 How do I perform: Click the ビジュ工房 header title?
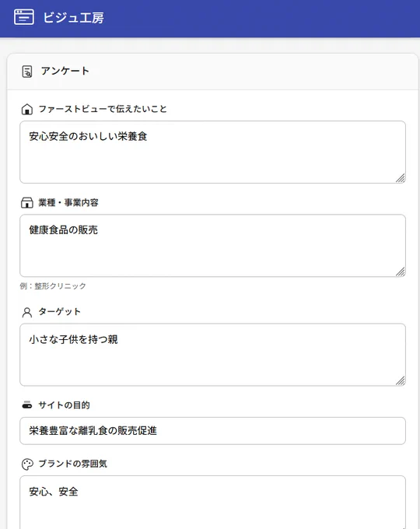pos(73,18)
